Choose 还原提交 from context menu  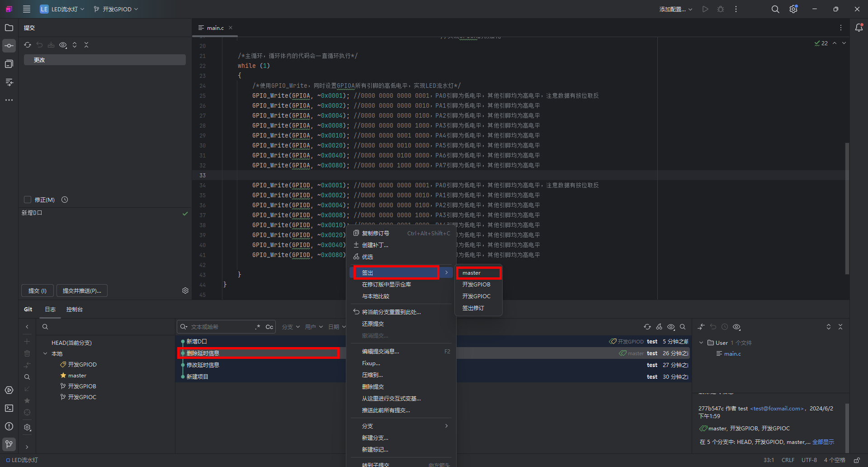[373, 324]
